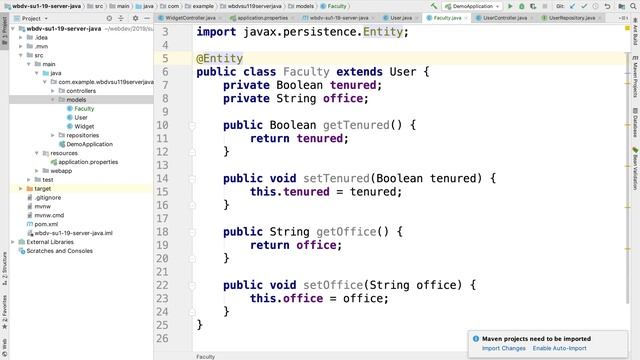Hide the Project panel with minus icon
This screenshot has width=640, height=360.
pos(147,18)
